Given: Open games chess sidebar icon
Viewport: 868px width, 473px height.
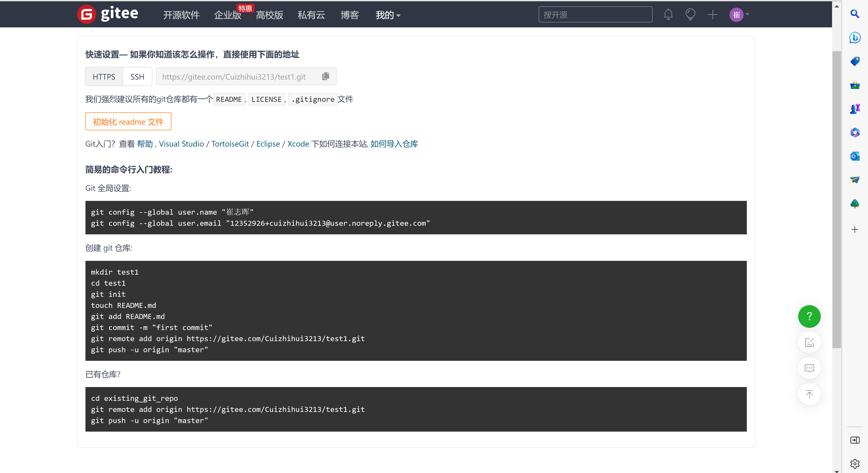Looking at the screenshot, I should [854, 109].
